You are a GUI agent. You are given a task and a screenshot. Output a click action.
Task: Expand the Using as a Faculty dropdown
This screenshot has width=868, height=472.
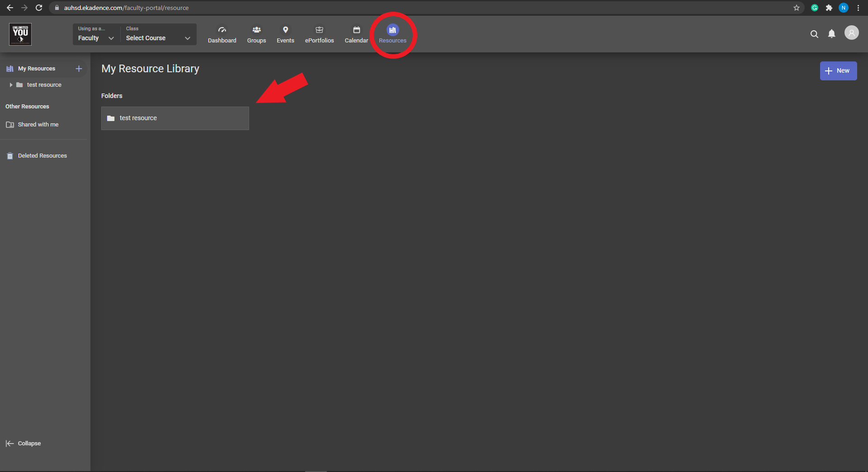click(96, 34)
